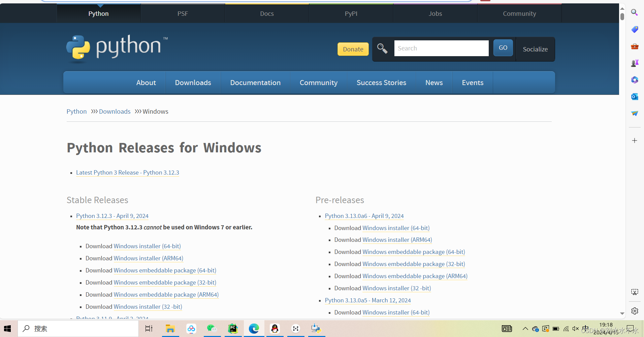Viewport: 644px width, 337px height.
Task: Open the Downloads menu in navigation
Action: coord(193,83)
